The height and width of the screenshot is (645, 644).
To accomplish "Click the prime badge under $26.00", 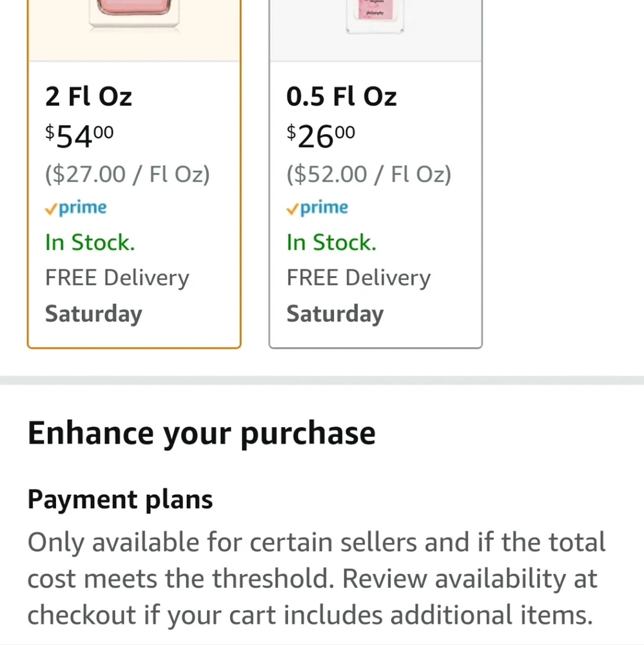I will coord(317,208).
